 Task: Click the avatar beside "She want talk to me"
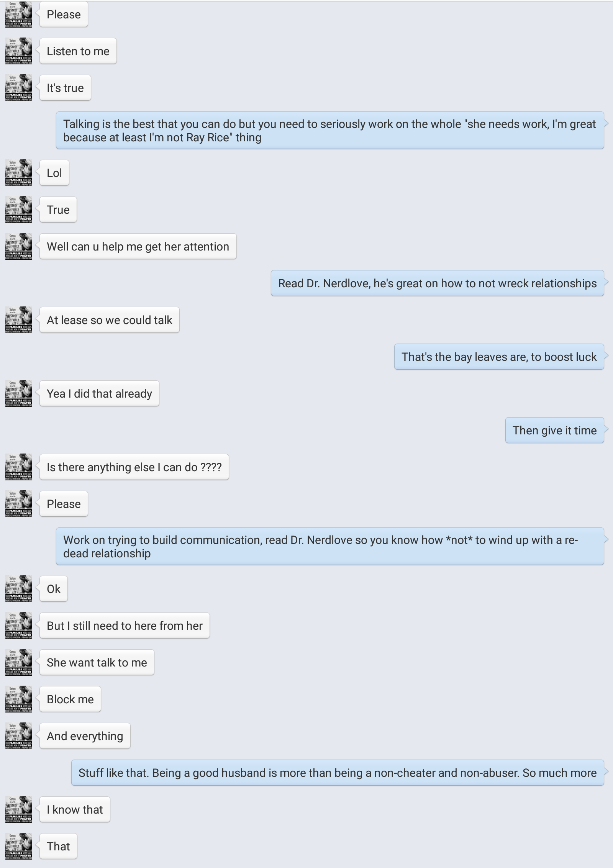(x=19, y=662)
